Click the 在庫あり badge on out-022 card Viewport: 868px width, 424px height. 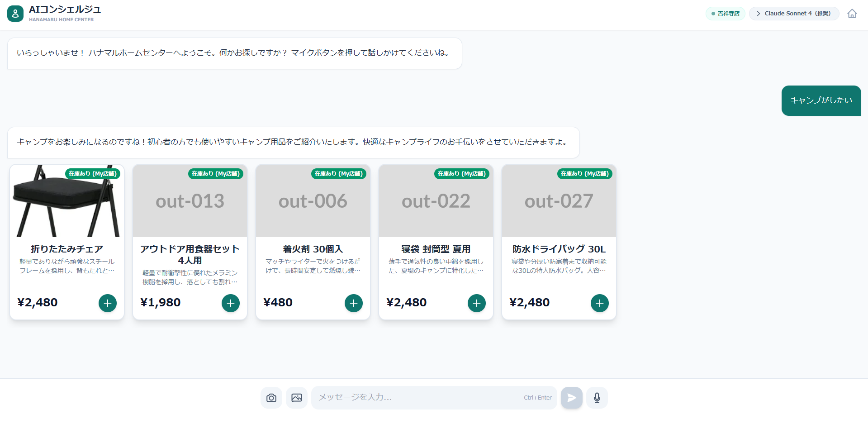click(462, 174)
